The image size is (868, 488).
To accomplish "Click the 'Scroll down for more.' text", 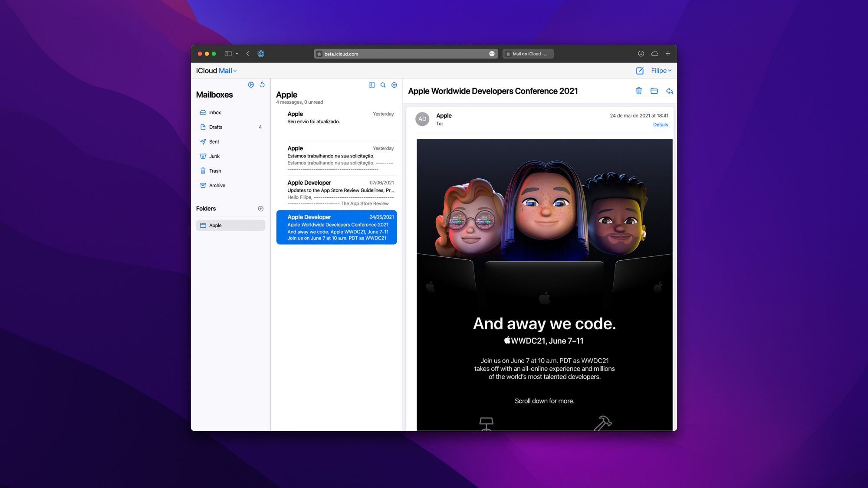I will pos(544,401).
